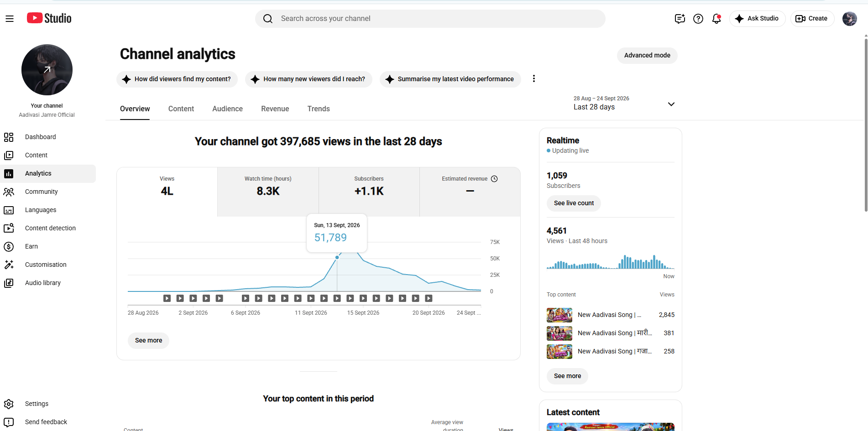Open top content video with 258 views
The image size is (868, 431).
pos(611,351)
